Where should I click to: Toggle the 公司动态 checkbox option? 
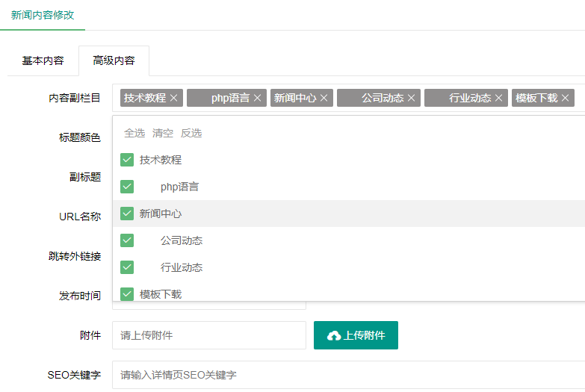click(127, 240)
